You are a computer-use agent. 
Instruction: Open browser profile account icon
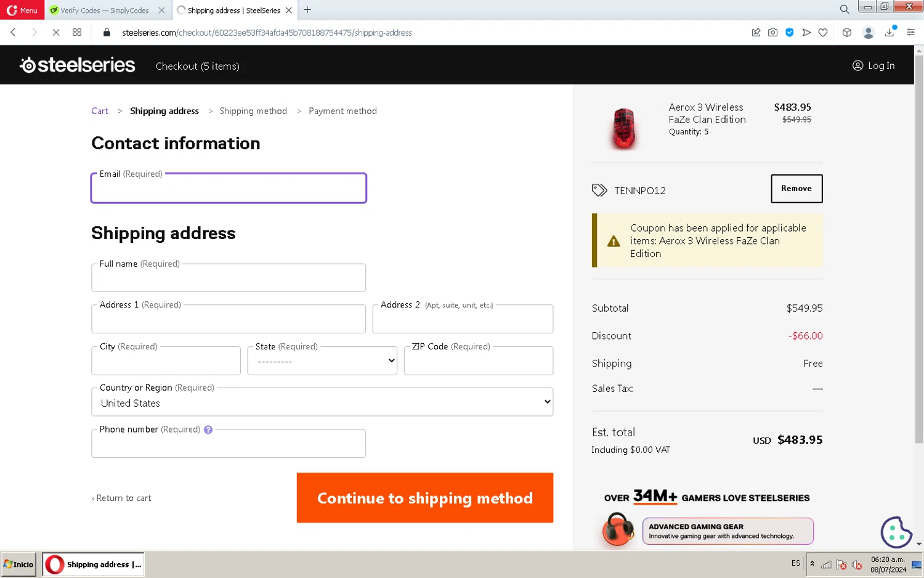[x=868, y=33]
